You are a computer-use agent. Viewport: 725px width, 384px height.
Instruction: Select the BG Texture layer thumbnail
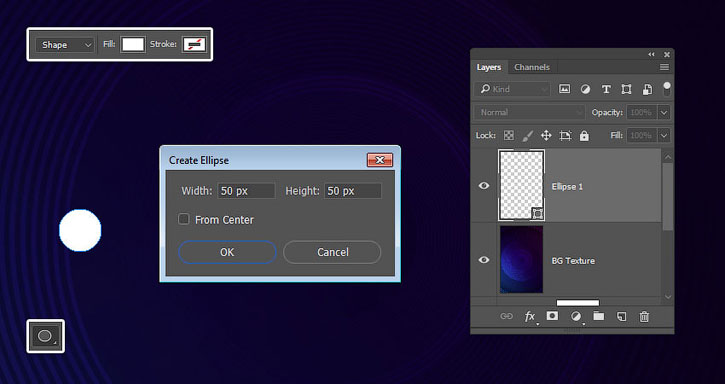(x=522, y=260)
